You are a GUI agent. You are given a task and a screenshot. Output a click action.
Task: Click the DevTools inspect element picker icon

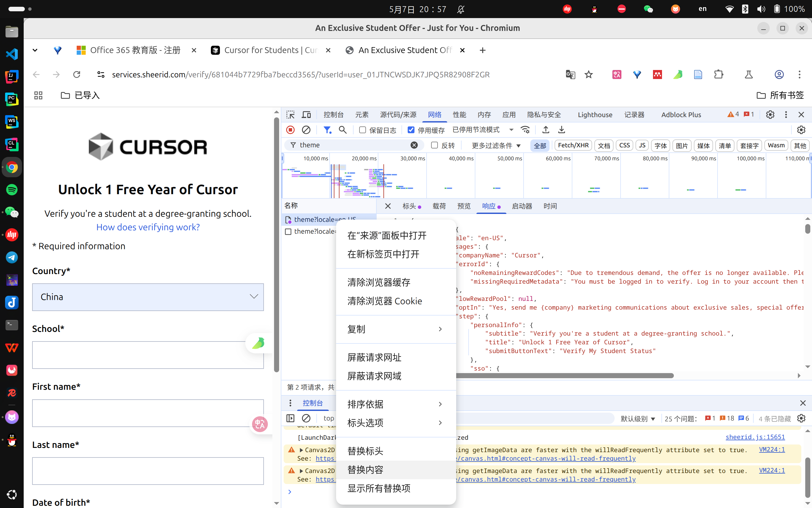pos(290,115)
